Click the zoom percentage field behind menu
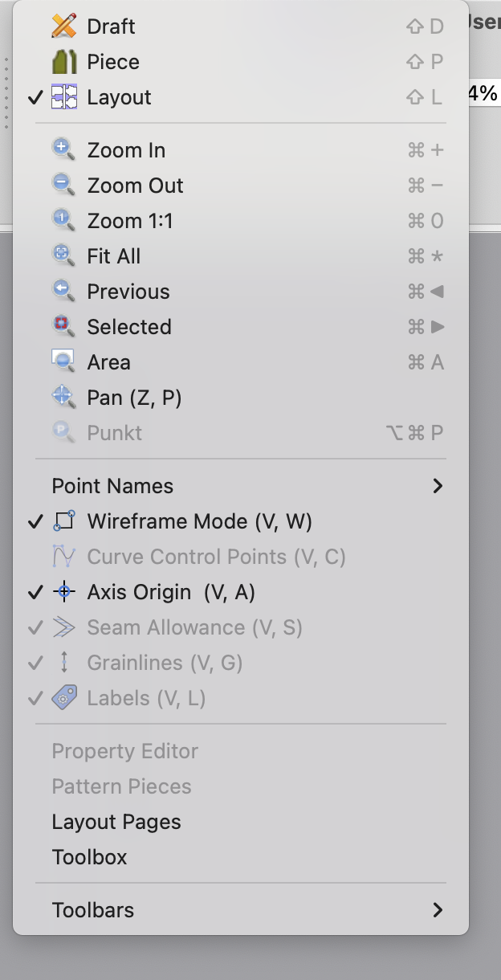This screenshot has height=980, width=501. (x=483, y=93)
